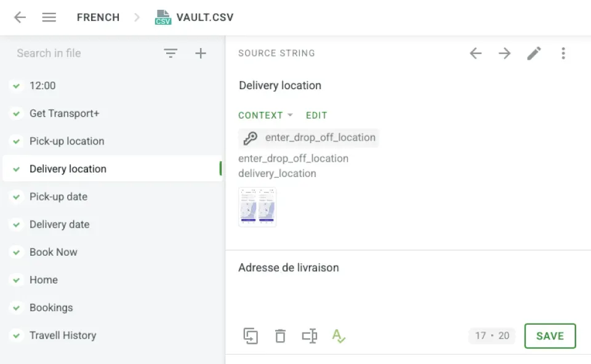Open the context screenshot thumbnail
This screenshot has height=364, width=591.
tap(257, 207)
